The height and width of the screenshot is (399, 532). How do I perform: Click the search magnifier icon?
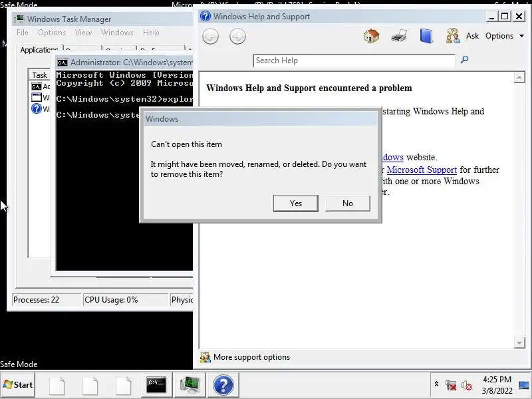pos(464,60)
